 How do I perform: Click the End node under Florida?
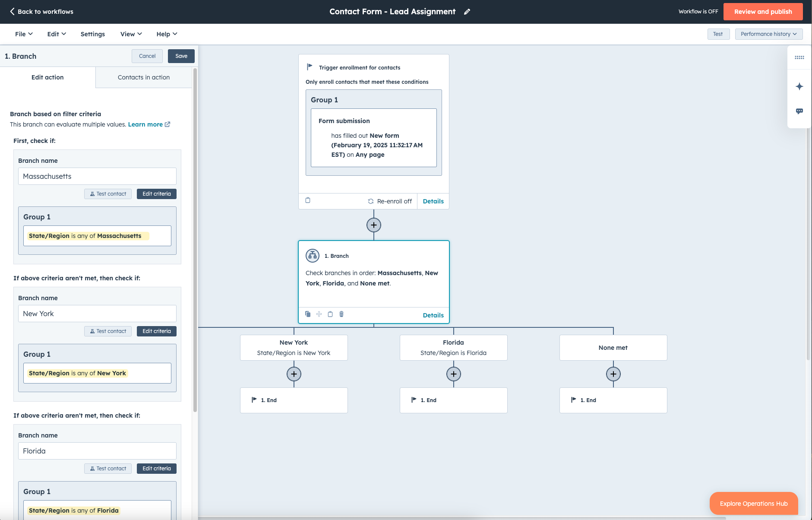point(453,400)
